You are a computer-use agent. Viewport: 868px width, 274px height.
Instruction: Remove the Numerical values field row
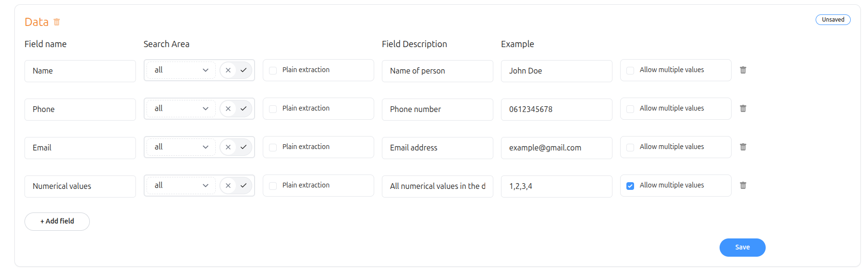pyautogui.click(x=743, y=186)
